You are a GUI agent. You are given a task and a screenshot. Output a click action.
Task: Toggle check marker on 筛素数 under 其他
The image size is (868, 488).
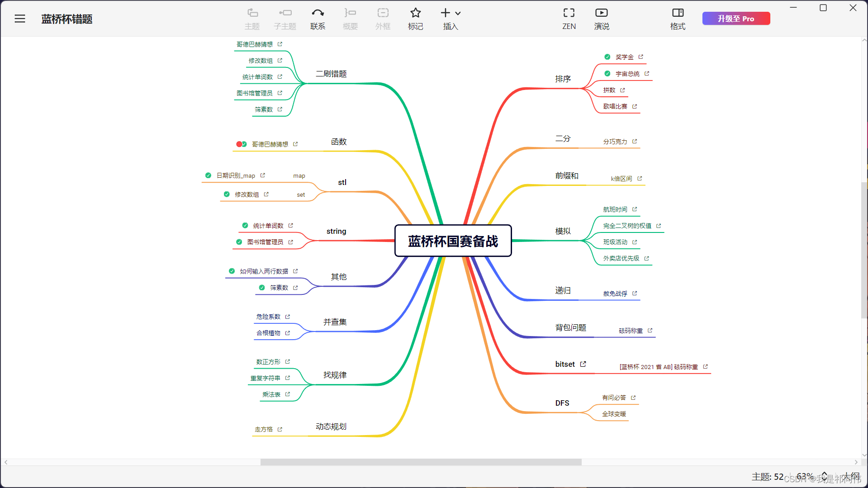click(262, 288)
